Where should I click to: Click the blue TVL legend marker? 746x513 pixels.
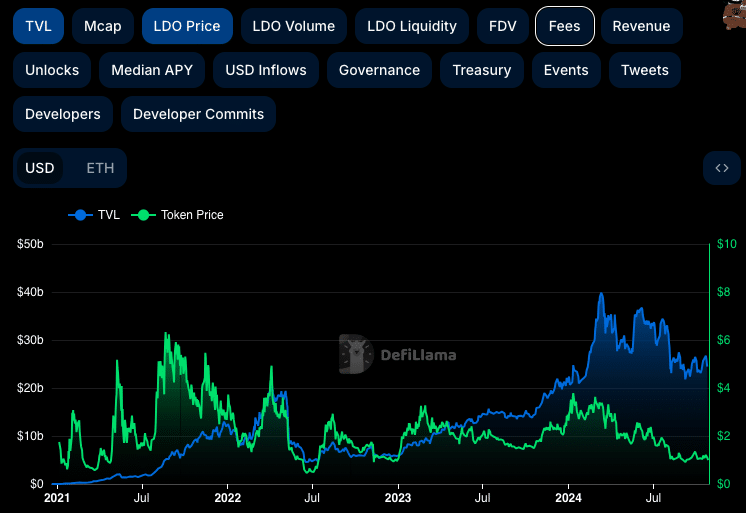80,215
